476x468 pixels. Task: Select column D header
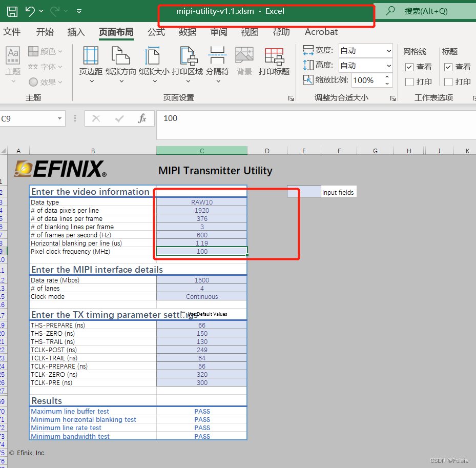(267, 151)
